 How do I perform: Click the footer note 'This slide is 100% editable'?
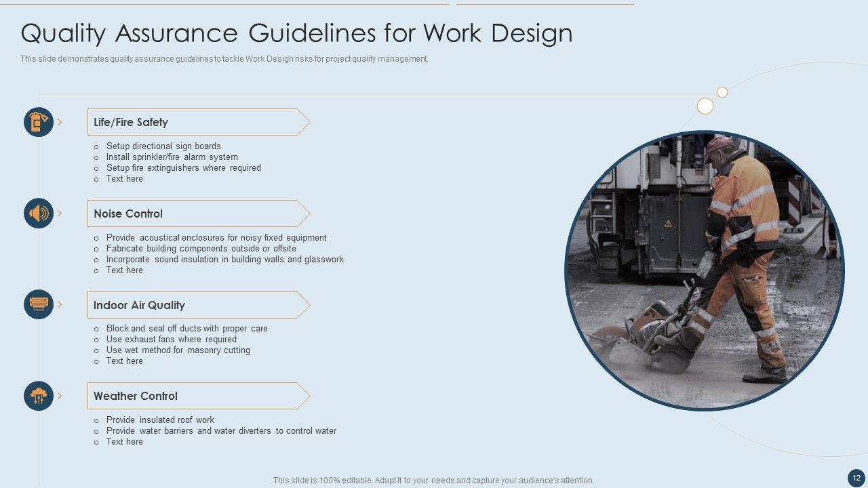click(x=434, y=480)
